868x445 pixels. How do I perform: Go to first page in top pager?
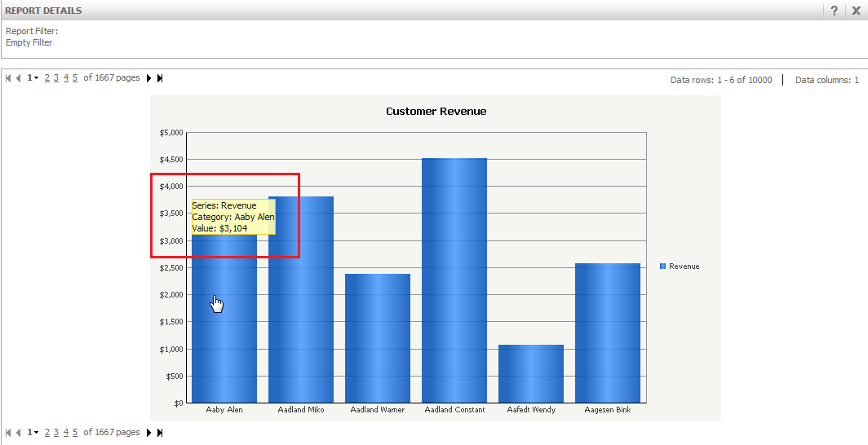coord(8,78)
